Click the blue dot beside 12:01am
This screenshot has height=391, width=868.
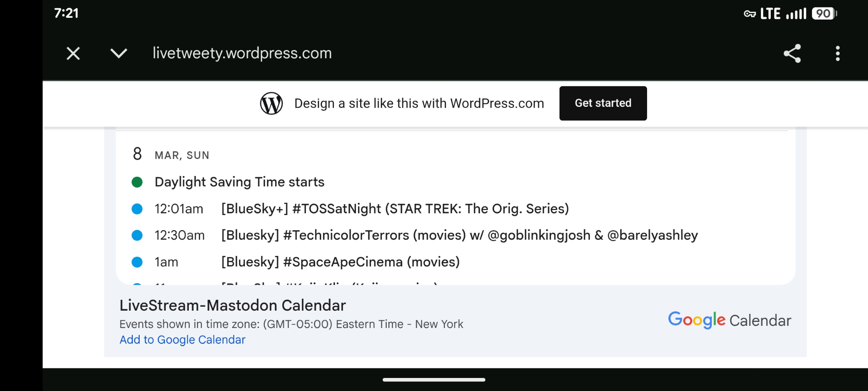point(137,209)
